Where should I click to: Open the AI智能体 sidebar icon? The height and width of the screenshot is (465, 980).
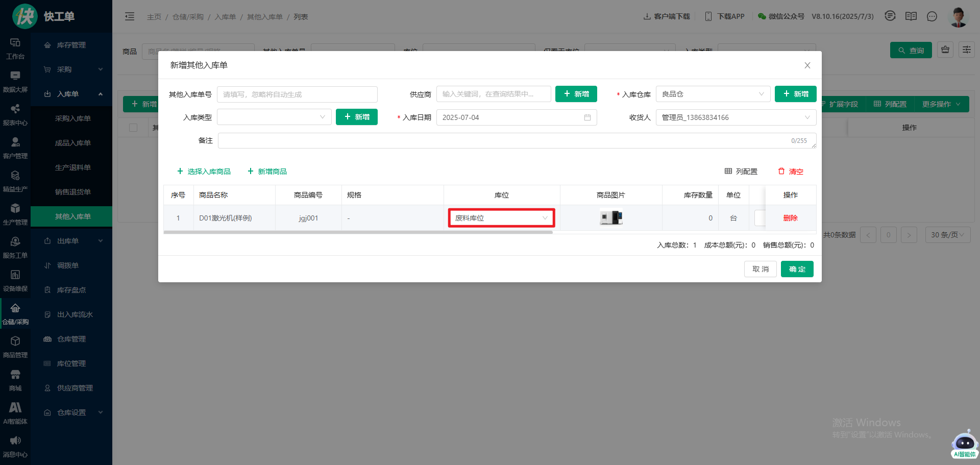pyautogui.click(x=15, y=412)
